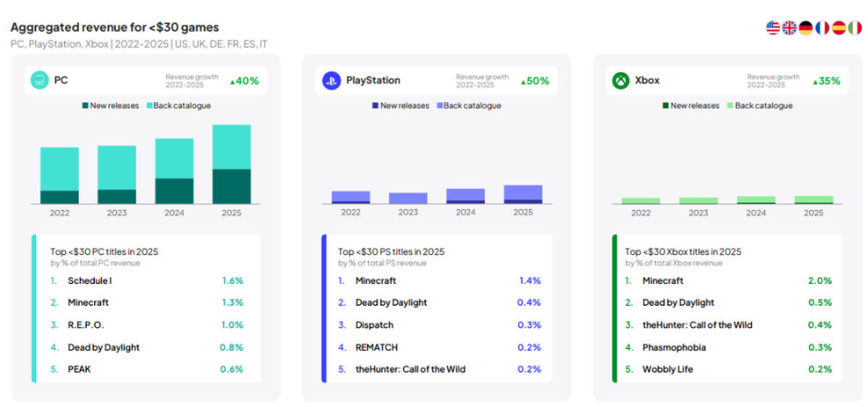Select the Italian flag icon
Screen dimensions: 868x407
(854, 28)
